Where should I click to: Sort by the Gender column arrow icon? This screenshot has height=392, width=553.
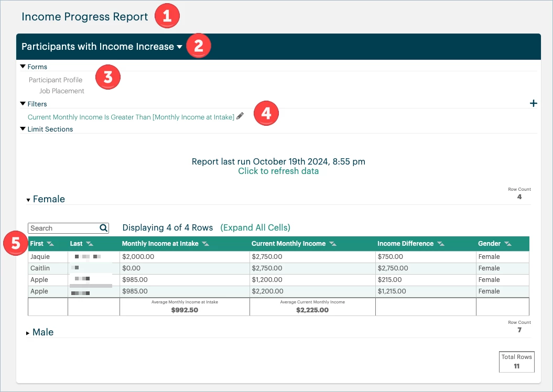click(x=508, y=244)
